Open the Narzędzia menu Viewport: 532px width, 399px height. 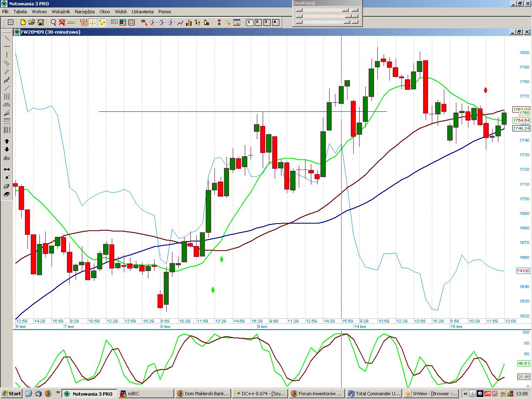85,12
